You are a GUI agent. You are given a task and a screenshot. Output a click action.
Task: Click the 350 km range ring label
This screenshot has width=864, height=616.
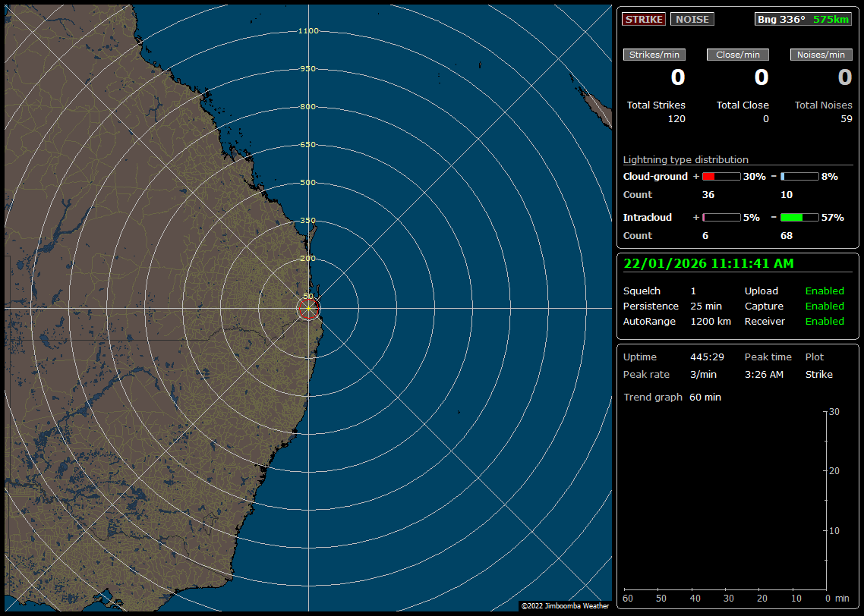click(308, 221)
